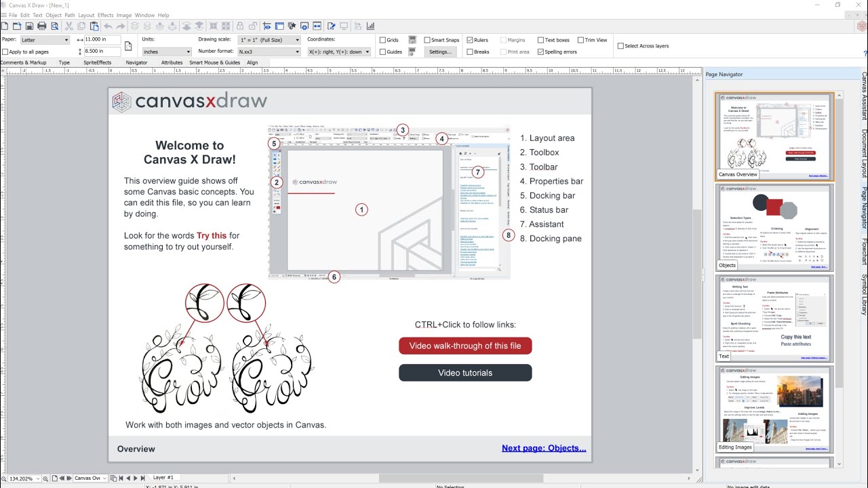Expand the zoom percentage dropdown

pos(37,478)
